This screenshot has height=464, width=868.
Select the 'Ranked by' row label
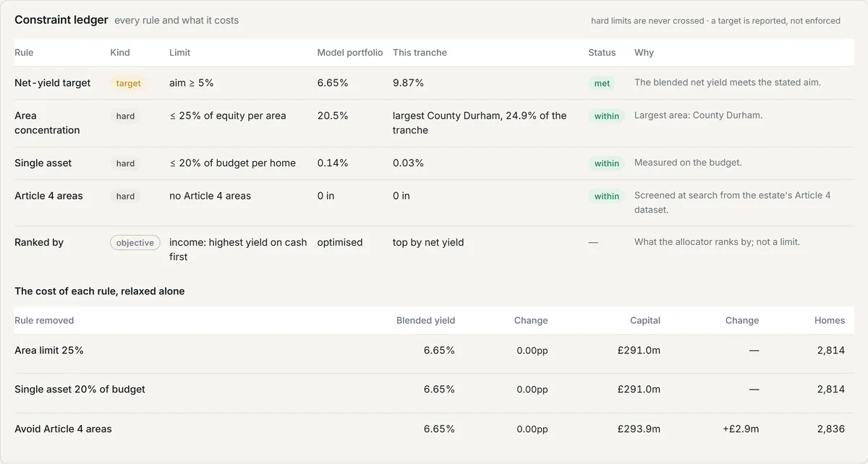[39, 243]
